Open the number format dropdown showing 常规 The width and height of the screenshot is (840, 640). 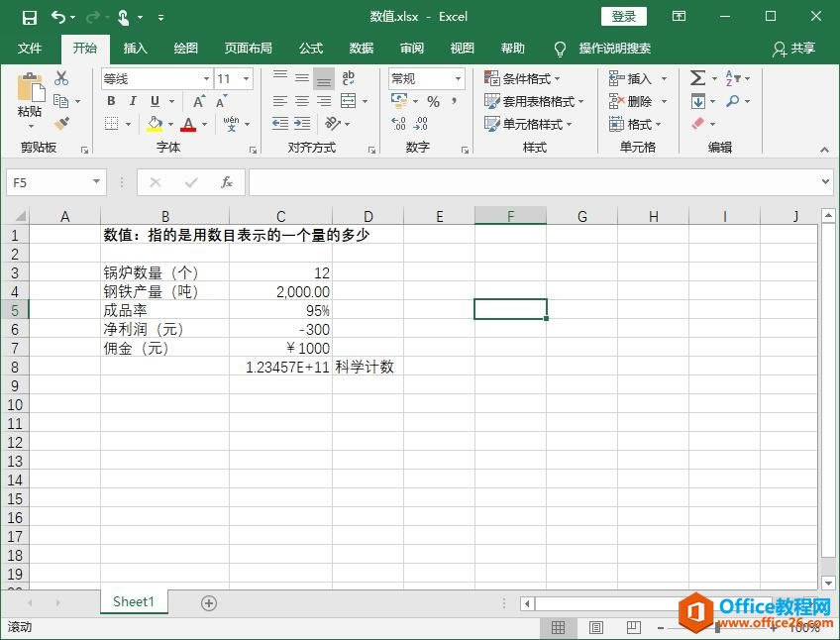point(426,78)
